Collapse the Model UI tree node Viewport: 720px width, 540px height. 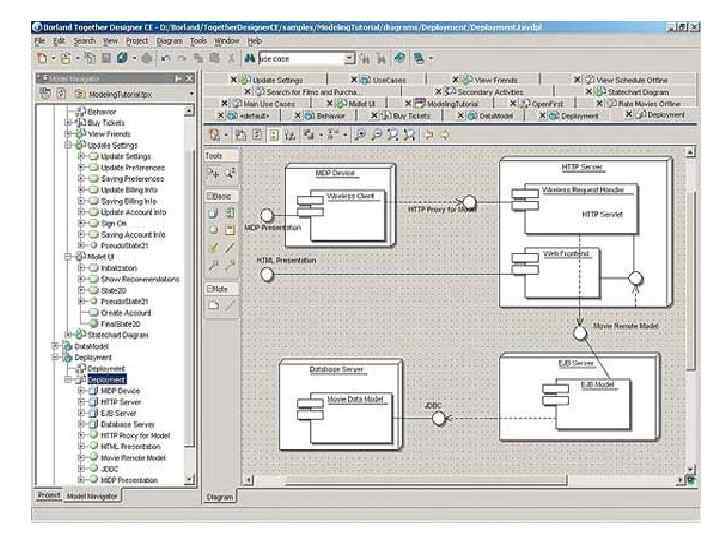coord(68,257)
